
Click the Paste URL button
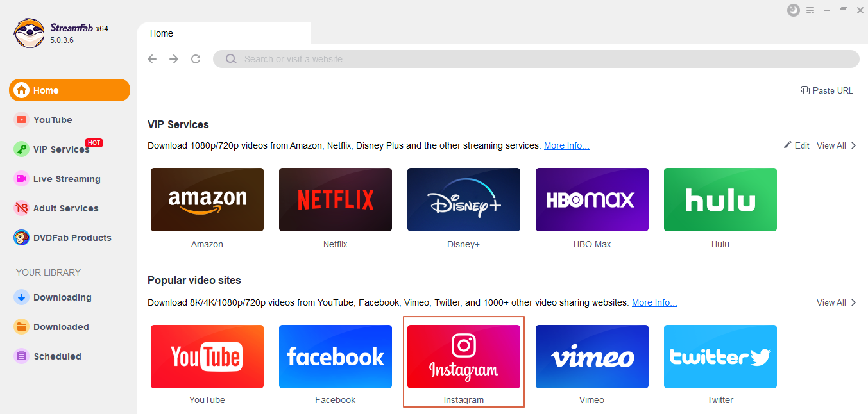[x=827, y=90]
